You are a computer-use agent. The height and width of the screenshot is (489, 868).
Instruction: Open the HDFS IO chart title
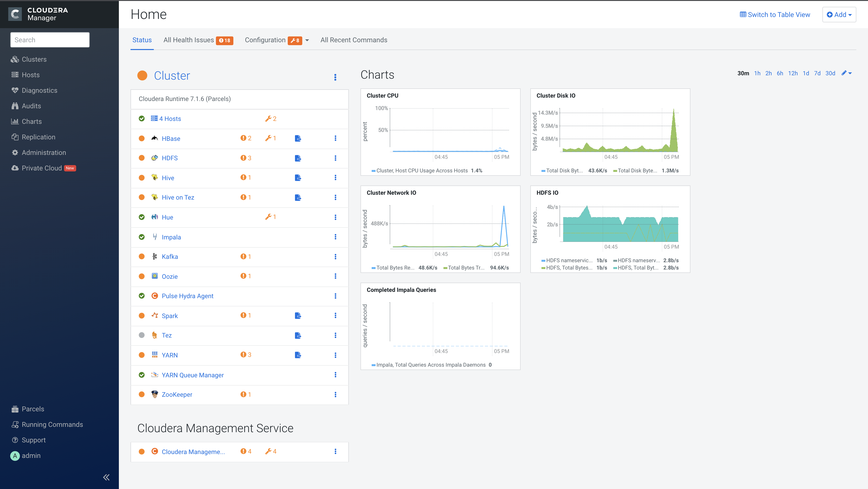tap(547, 193)
